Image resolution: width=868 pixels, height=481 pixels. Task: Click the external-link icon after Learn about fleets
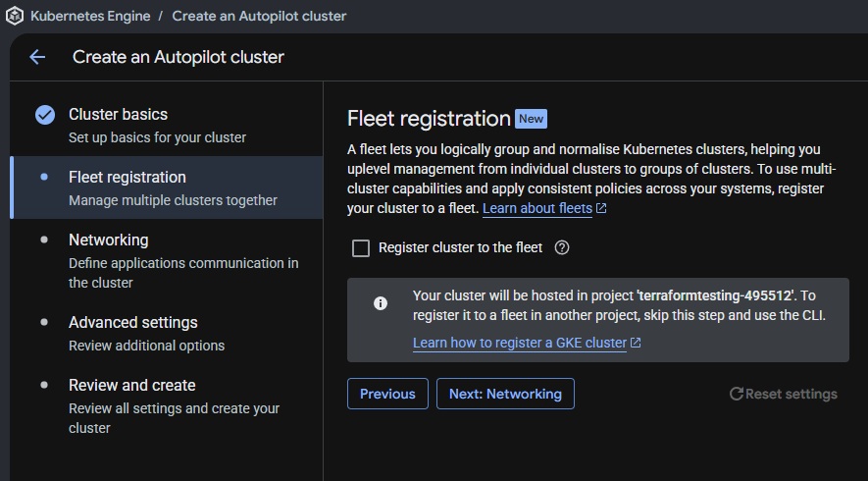601,208
